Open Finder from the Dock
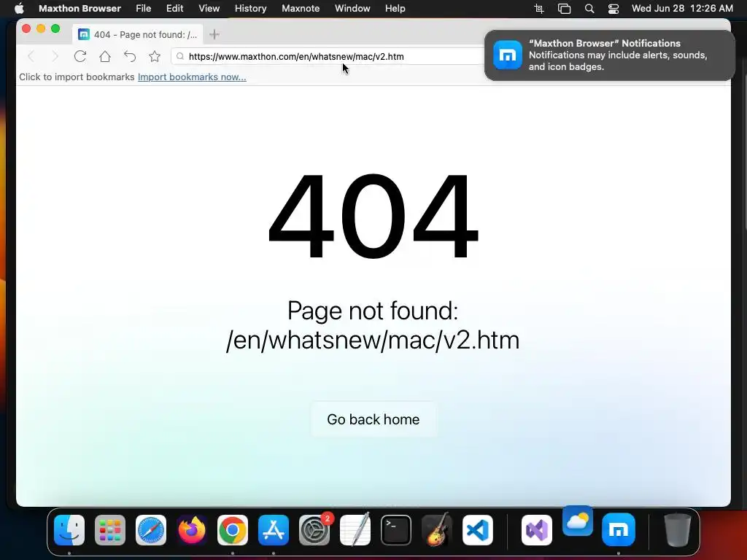 (x=69, y=530)
